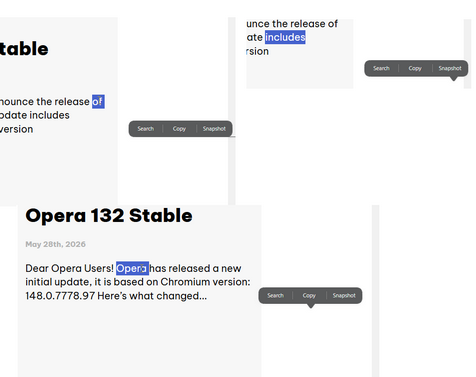Open the "Opera 132 Stable" heading
476x377 pixels.
109,216
